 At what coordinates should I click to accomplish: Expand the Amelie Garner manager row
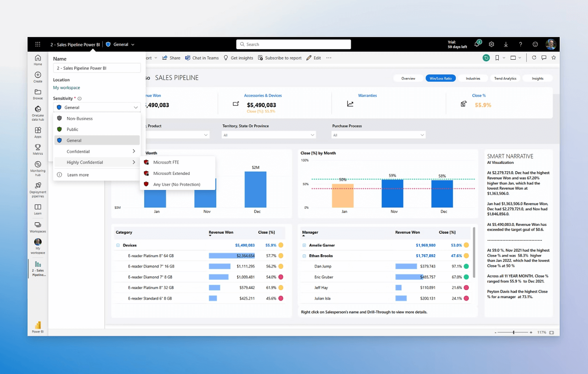point(304,245)
